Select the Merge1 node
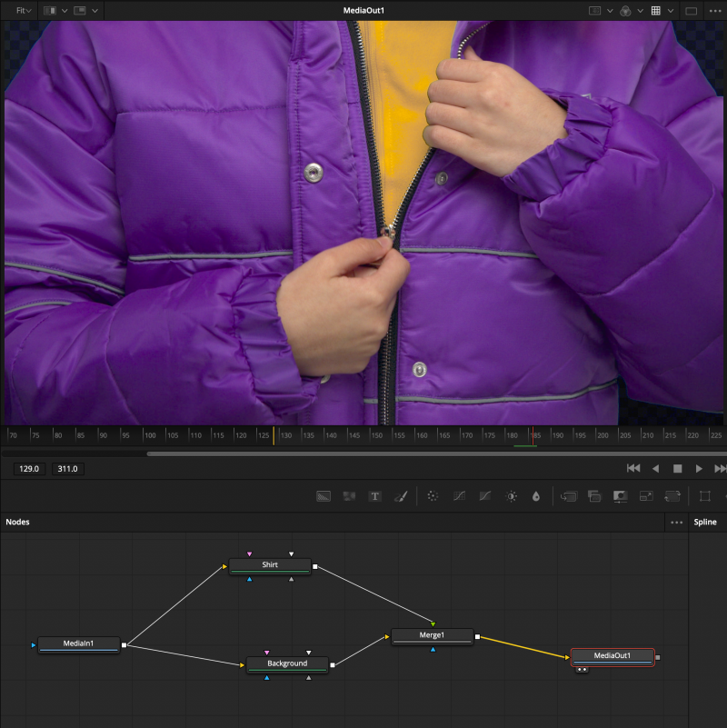The height and width of the screenshot is (728, 727). (433, 635)
